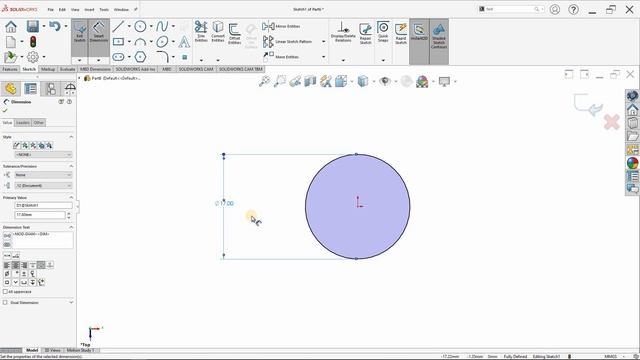Click the dimension name field D1@Sketch1
Image resolution: width=640 pixels, height=360 pixels.
coord(43,205)
